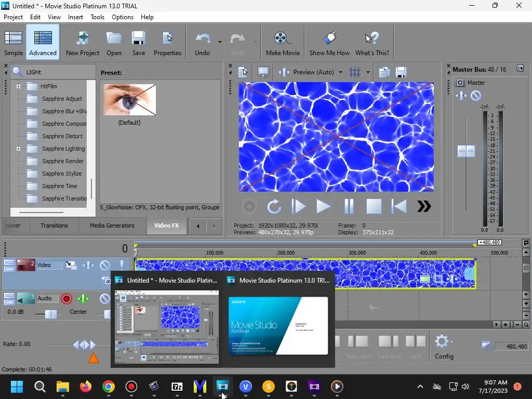Open timeline Config settings

coord(444,347)
